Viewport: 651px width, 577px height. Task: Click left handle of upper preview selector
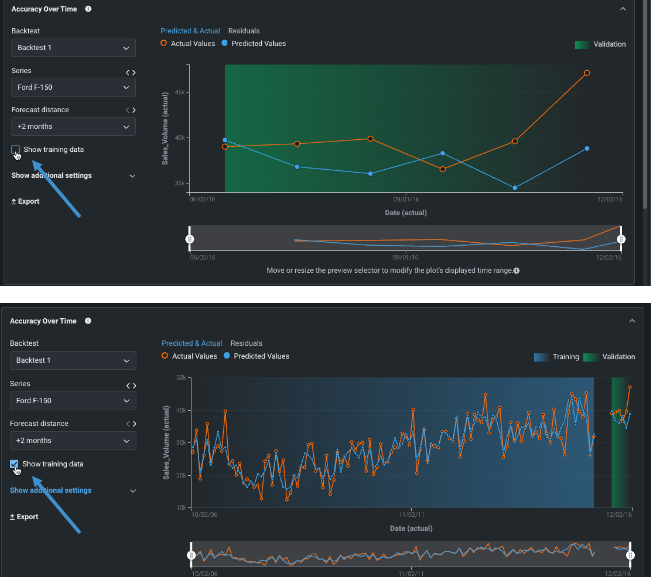tap(190, 239)
